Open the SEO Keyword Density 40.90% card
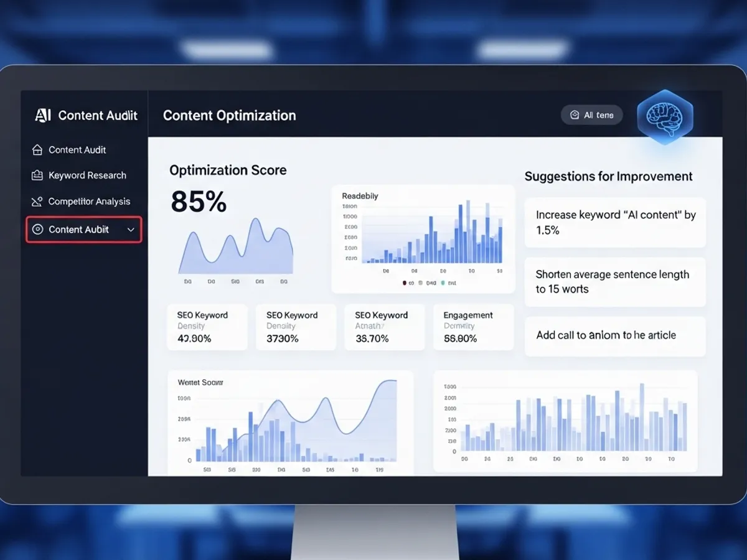 [x=207, y=327]
